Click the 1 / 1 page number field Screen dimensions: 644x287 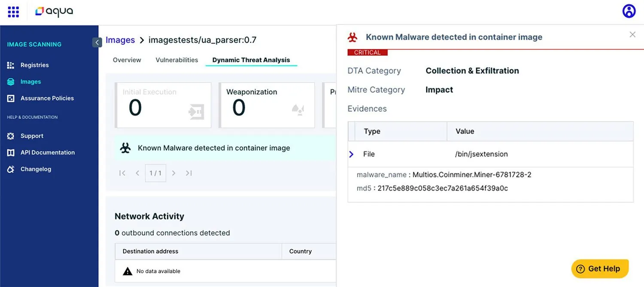tap(155, 173)
